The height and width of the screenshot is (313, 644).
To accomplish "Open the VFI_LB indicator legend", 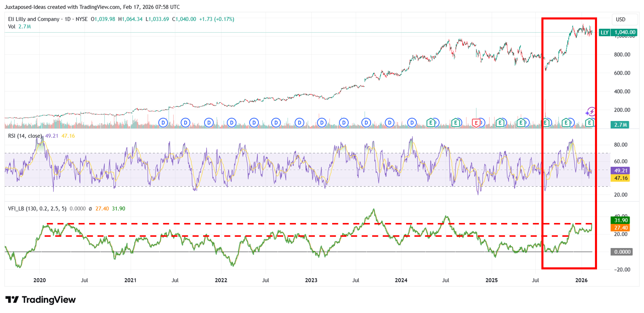I will [x=37, y=209].
